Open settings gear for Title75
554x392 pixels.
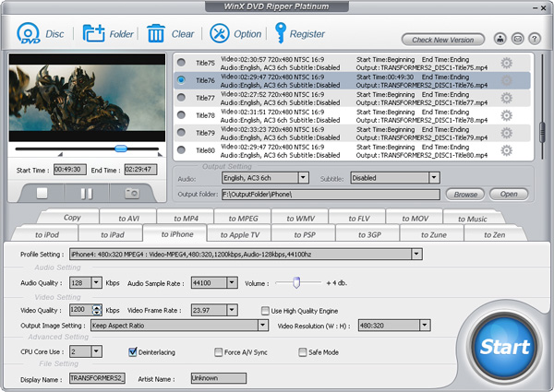pyautogui.click(x=507, y=63)
